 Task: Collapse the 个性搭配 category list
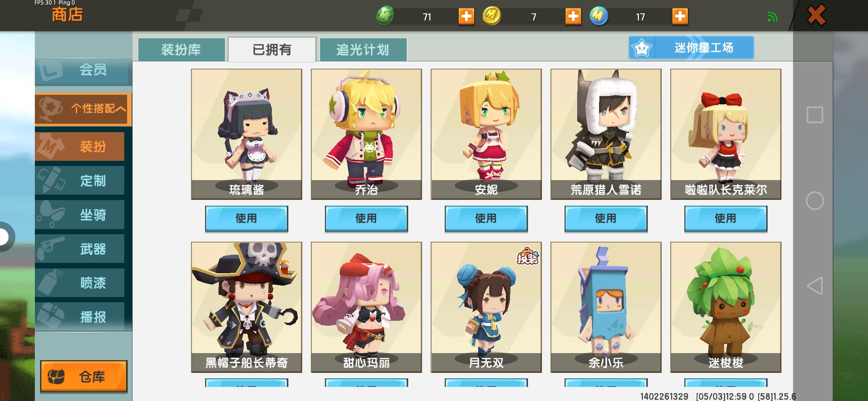83,109
